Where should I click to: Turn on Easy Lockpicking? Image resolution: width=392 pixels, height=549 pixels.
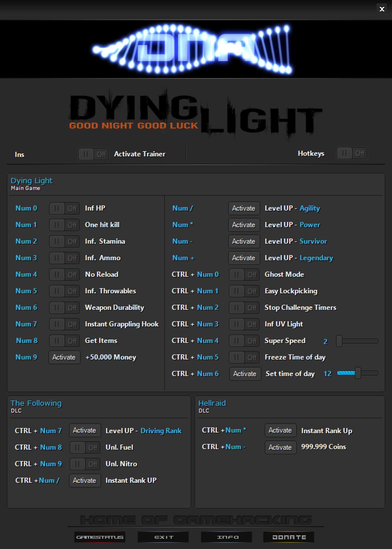pyautogui.click(x=244, y=291)
